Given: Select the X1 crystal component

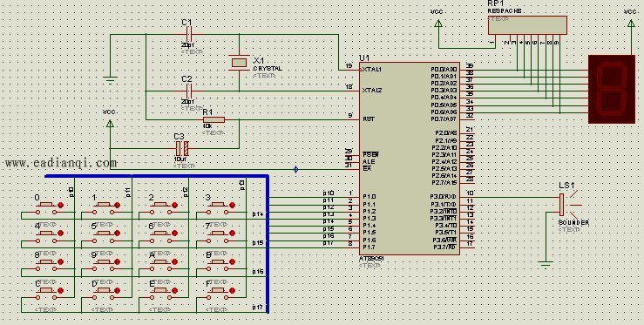Looking at the screenshot, I should point(239,63).
